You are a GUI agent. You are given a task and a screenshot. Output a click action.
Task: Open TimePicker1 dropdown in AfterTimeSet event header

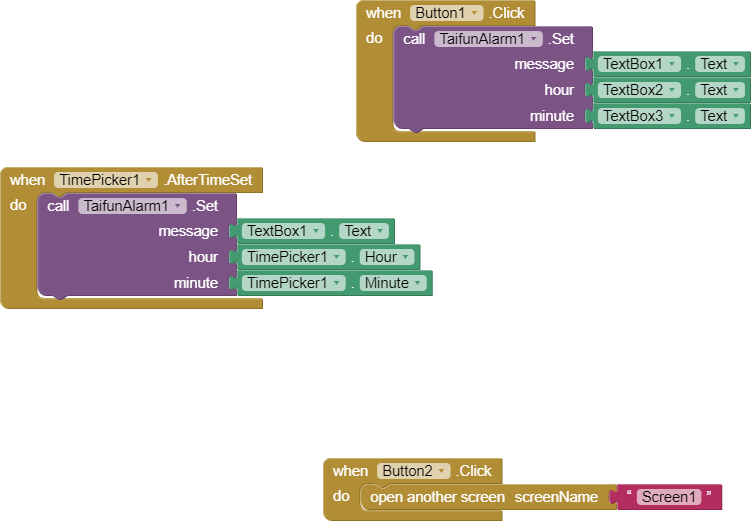(x=105, y=180)
